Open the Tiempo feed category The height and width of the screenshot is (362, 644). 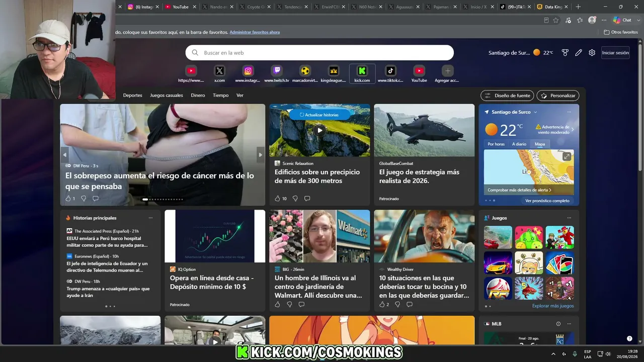click(221, 95)
